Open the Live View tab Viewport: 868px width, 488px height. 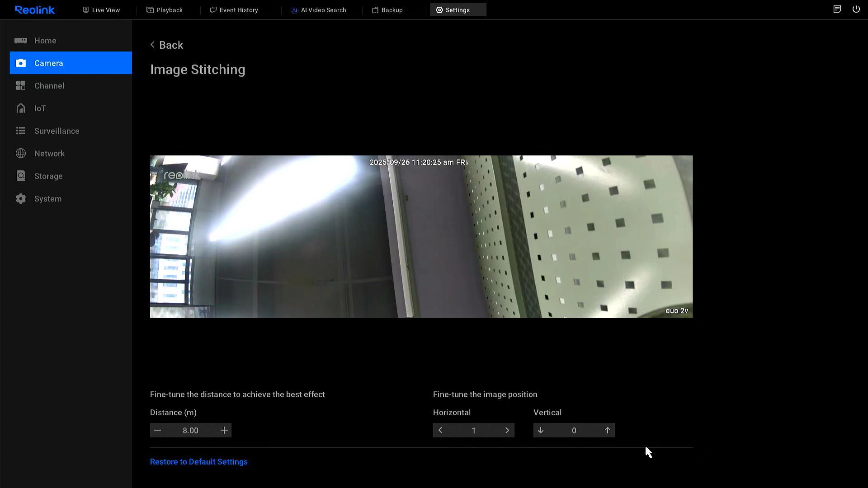pos(101,10)
